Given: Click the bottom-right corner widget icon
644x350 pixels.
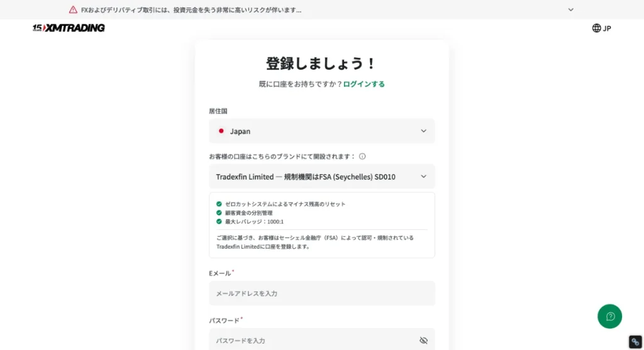Looking at the screenshot, I should coord(635,342).
